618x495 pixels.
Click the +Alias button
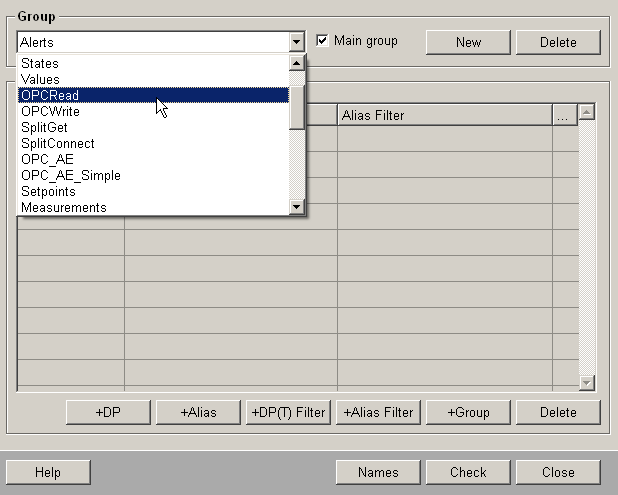coord(198,412)
